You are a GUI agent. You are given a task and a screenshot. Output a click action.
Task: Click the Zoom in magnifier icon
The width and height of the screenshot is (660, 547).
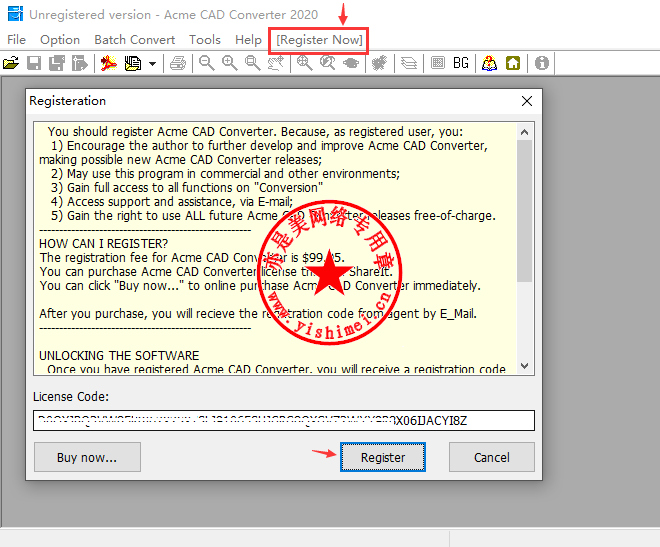point(229,63)
